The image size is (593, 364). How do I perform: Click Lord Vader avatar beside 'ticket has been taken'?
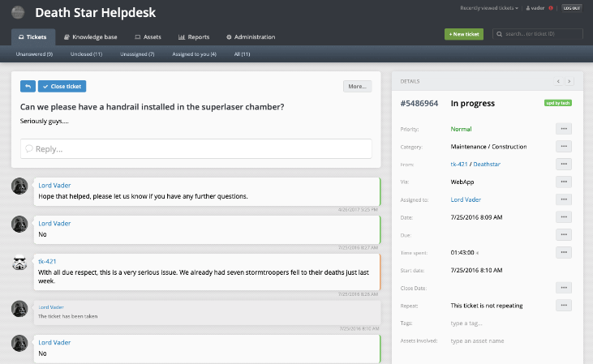coord(19,309)
